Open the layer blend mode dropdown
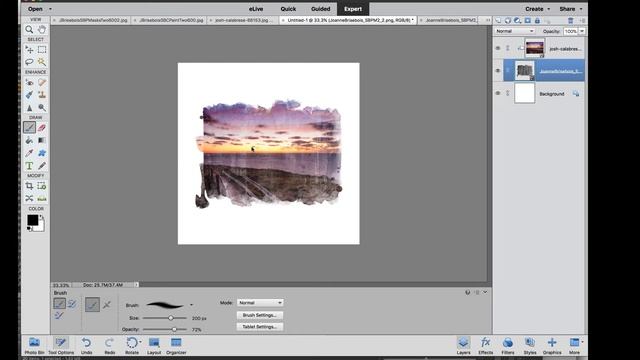Image resolution: width=640 pixels, height=360 pixels. coord(515,31)
